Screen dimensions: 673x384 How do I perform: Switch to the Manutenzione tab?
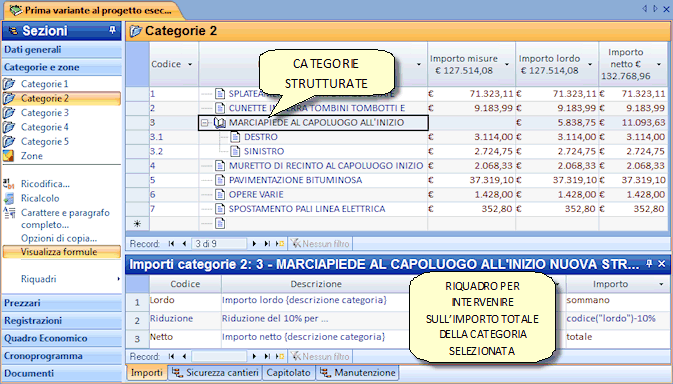coord(358,372)
